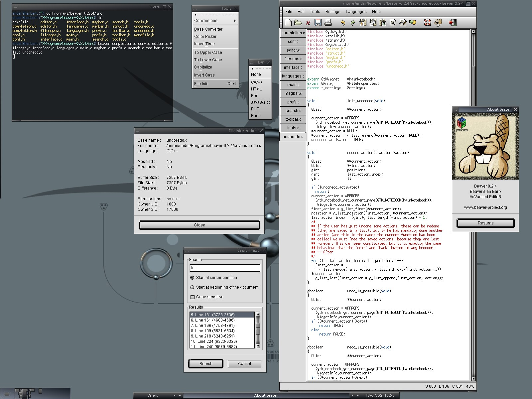Undo the last action with the toolbar arrow

343,23
